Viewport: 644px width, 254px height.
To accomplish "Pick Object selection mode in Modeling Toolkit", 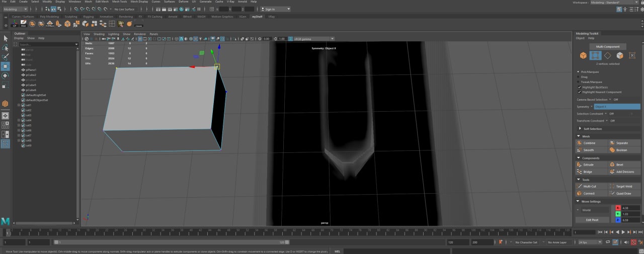I will click(583, 55).
